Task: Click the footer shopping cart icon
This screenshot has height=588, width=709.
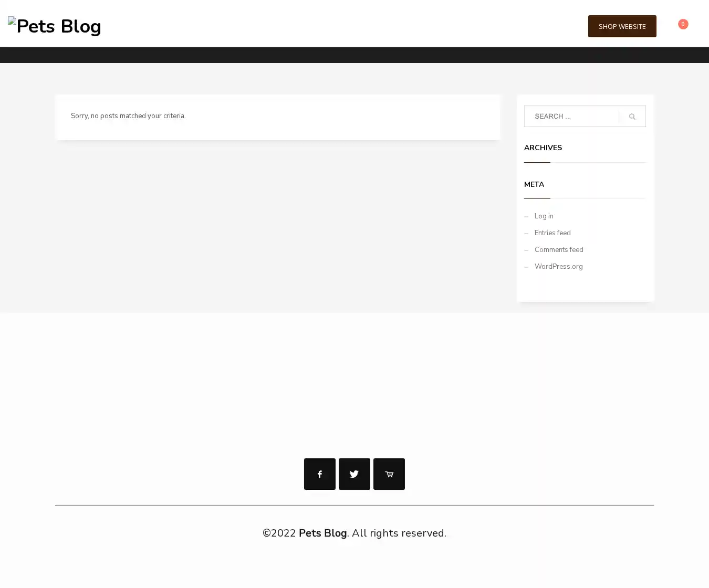Action: tap(389, 474)
